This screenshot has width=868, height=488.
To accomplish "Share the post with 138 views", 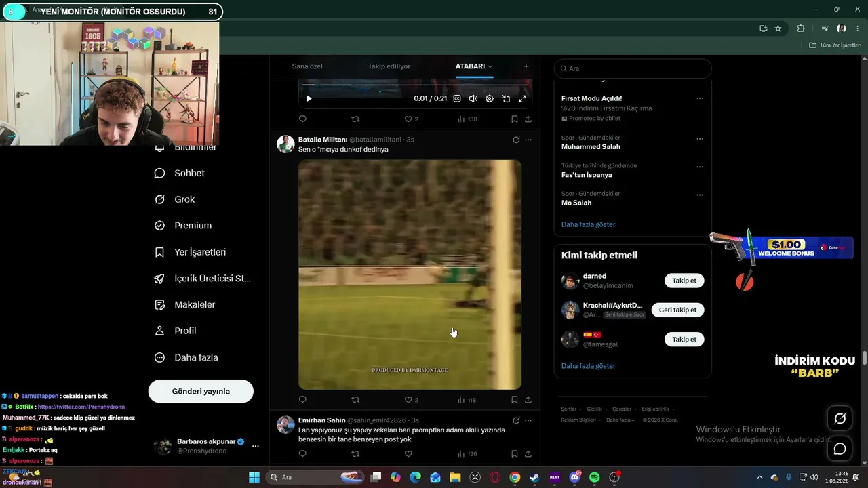I will pos(528,119).
